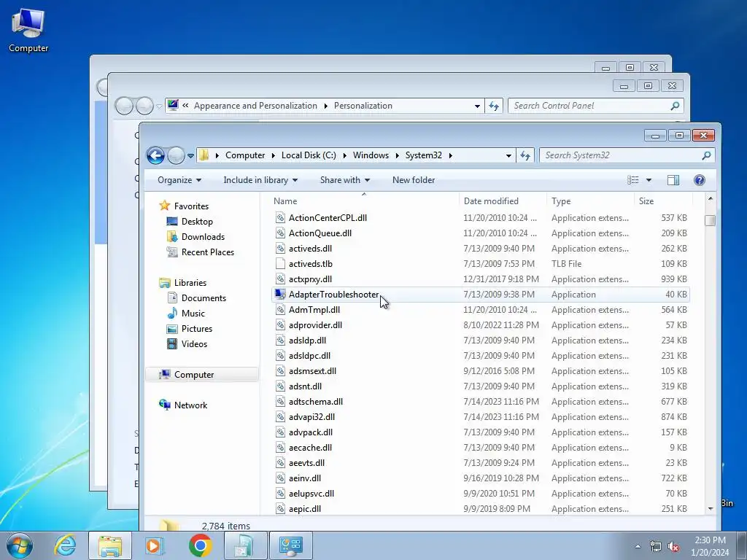Open Music library in the navigation pane
Viewport: 747px width, 560px height.
point(193,314)
